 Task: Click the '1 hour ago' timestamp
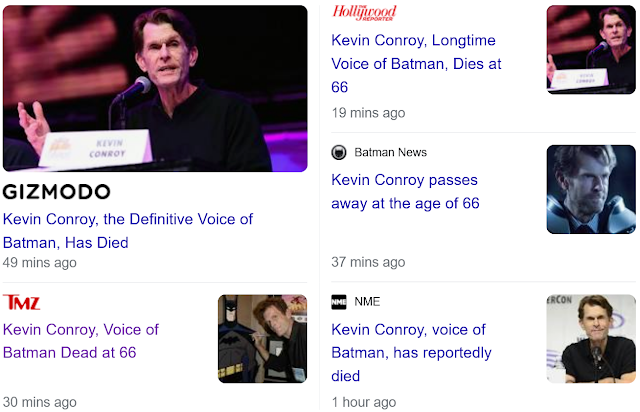click(363, 402)
